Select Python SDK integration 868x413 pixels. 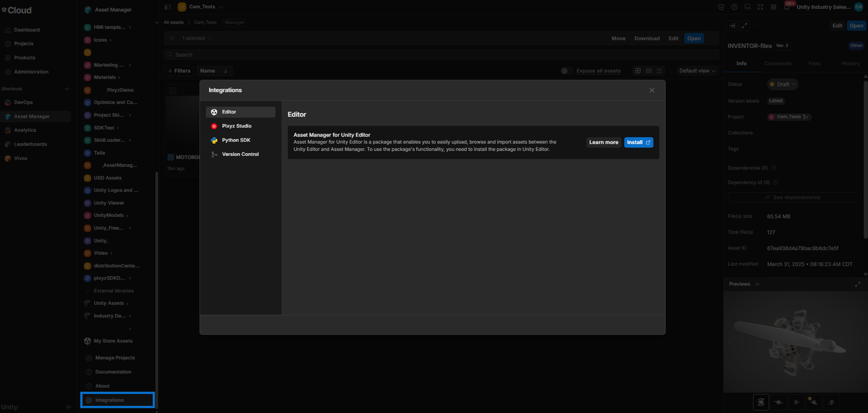(x=241, y=140)
